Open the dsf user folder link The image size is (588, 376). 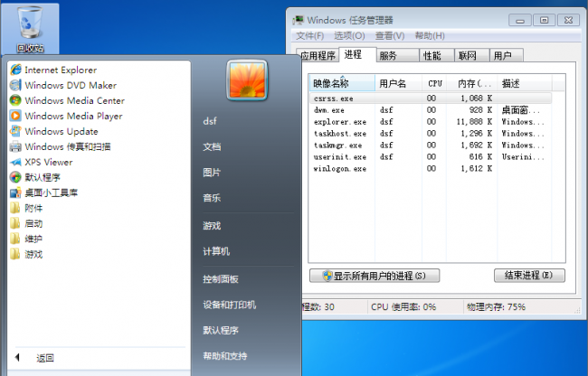(x=210, y=121)
